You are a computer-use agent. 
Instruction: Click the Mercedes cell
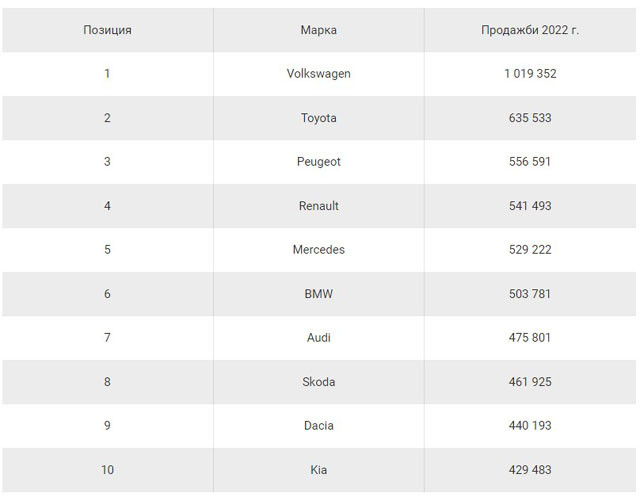pos(318,250)
